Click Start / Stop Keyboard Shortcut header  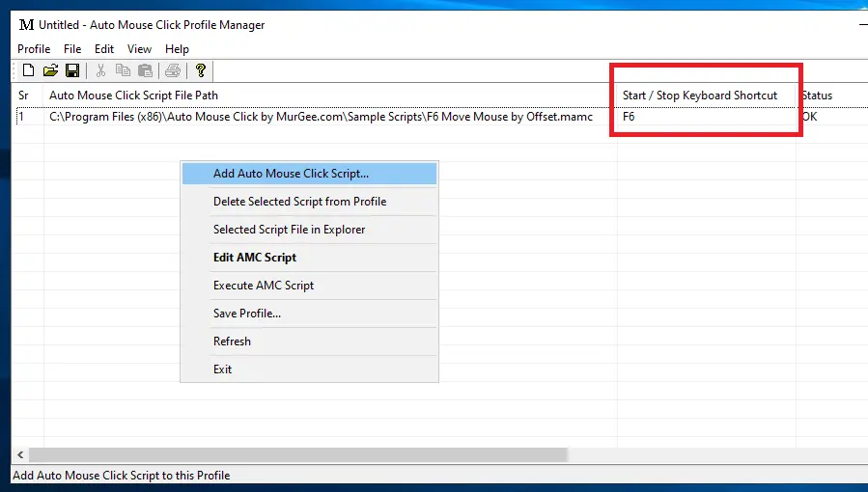707,96
